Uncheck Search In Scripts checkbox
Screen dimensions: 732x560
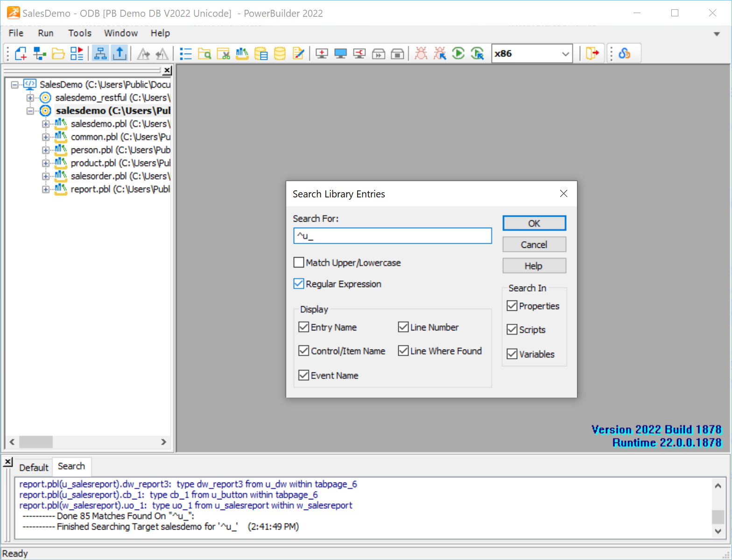point(512,329)
